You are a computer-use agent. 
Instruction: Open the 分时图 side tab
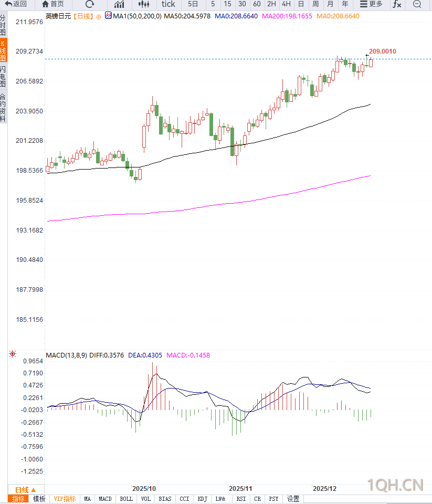click(x=3, y=25)
